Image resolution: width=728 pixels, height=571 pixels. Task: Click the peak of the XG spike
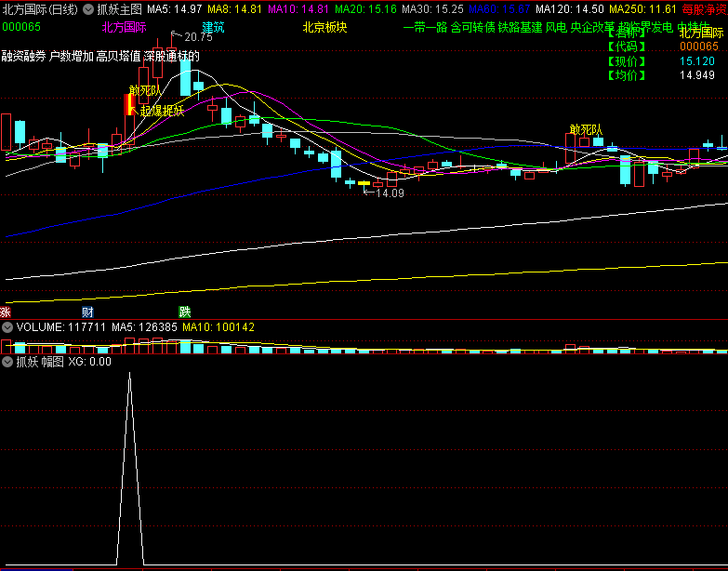coord(129,373)
